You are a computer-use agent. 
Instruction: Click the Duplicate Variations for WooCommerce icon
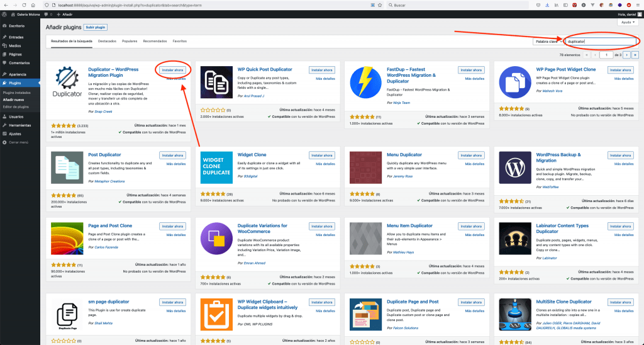pyautogui.click(x=217, y=239)
